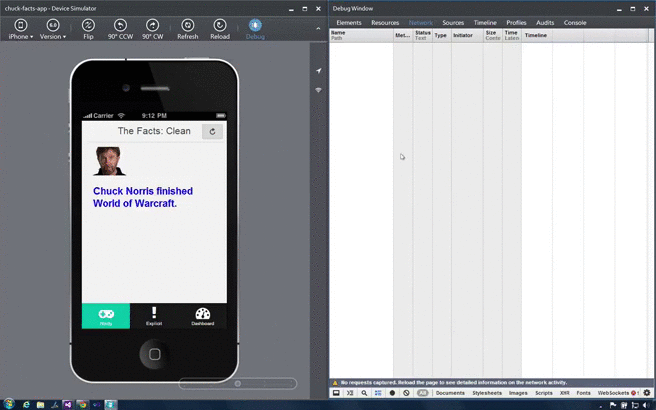Open Chrome from taskbar
Image resolution: width=656 pixels, height=410 pixels.
pos(82,405)
